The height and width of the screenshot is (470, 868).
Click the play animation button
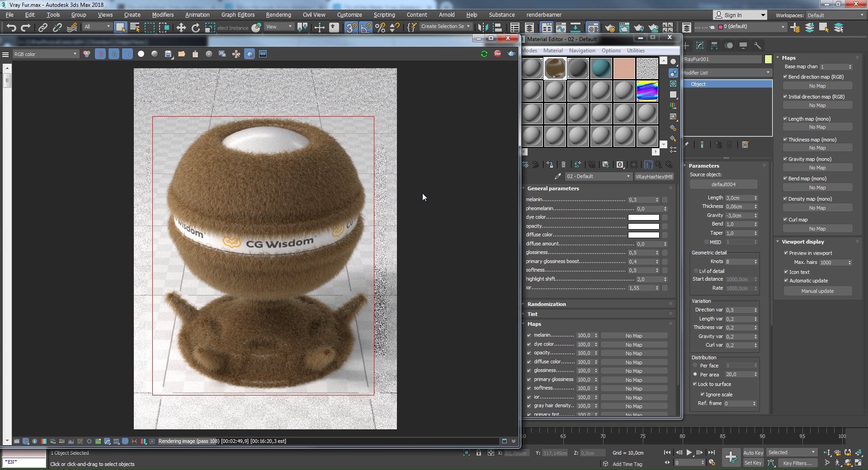pos(689,452)
